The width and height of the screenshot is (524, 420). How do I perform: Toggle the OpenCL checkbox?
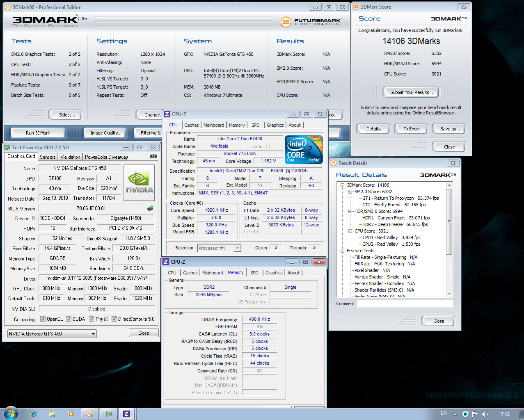(x=43, y=319)
